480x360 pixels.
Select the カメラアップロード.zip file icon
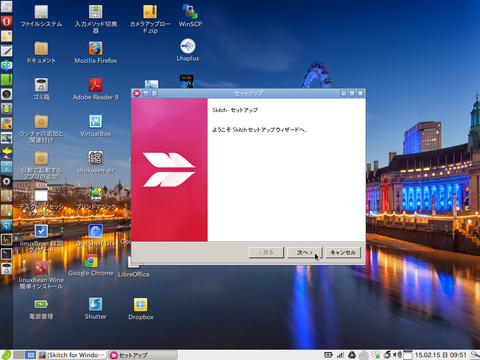pyautogui.click(x=150, y=19)
